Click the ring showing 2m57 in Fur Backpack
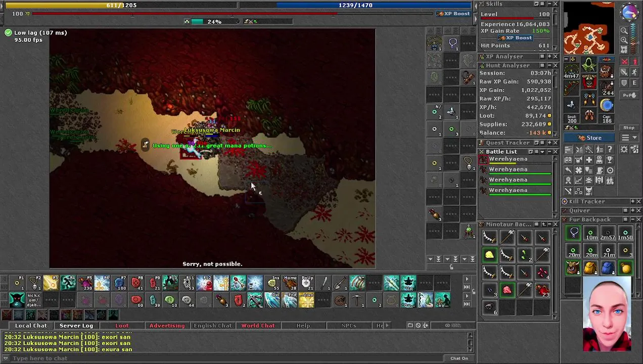This screenshot has height=364, width=643. pyautogui.click(x=608, y=234)
